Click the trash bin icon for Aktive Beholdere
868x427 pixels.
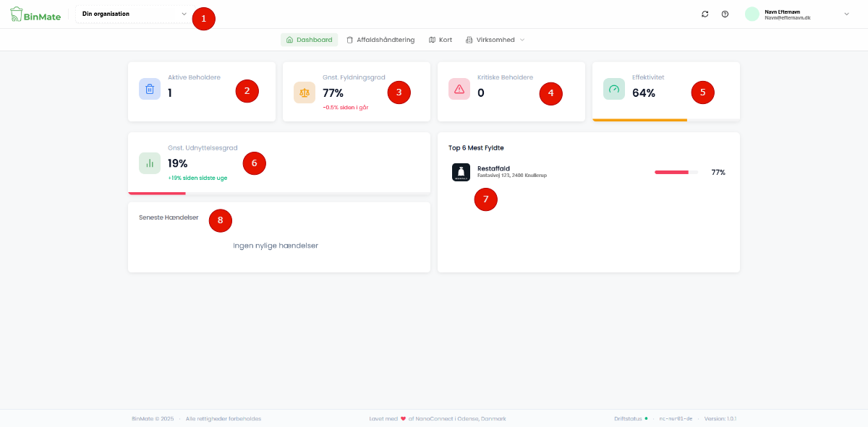click(150, 89)
